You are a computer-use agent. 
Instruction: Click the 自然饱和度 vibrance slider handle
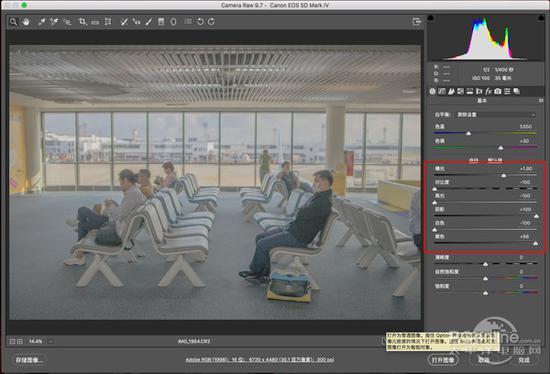click(485, 278)
